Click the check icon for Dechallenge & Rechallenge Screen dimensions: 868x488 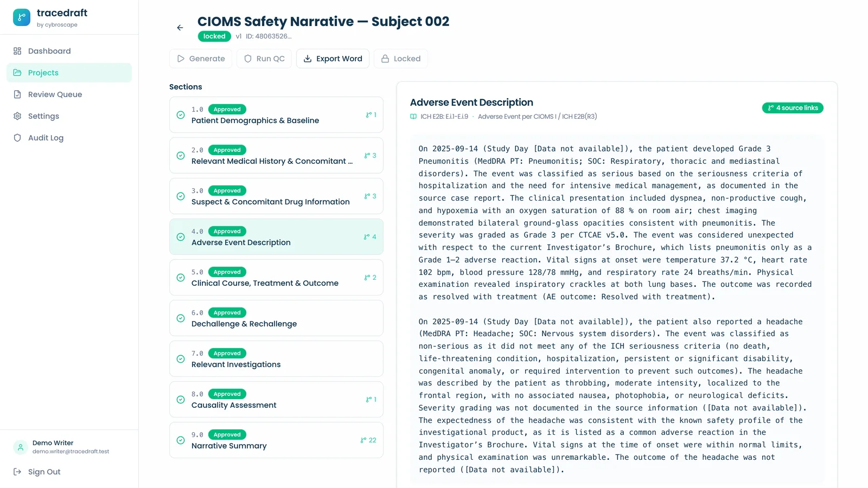tap(181, 318)
